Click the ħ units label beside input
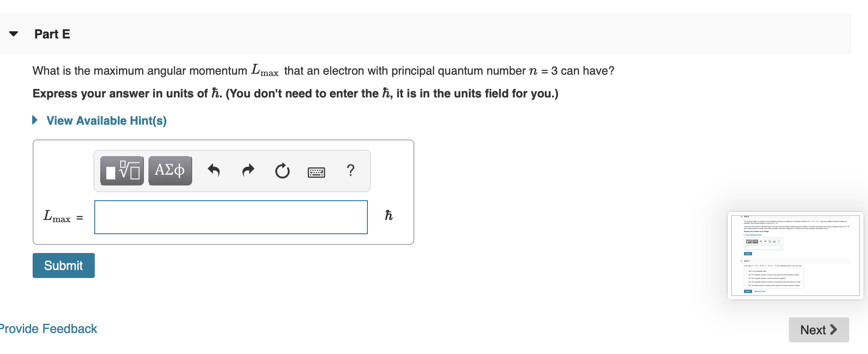This screenshot has height=354, width=868. click(x=389, y=215)
